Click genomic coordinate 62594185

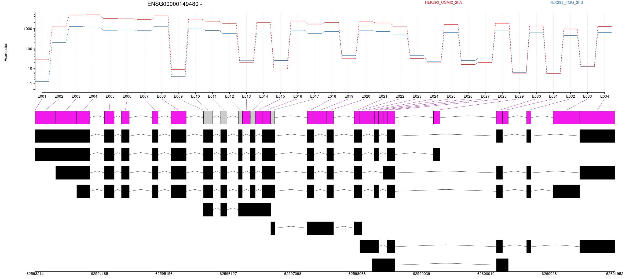point(100,274)
